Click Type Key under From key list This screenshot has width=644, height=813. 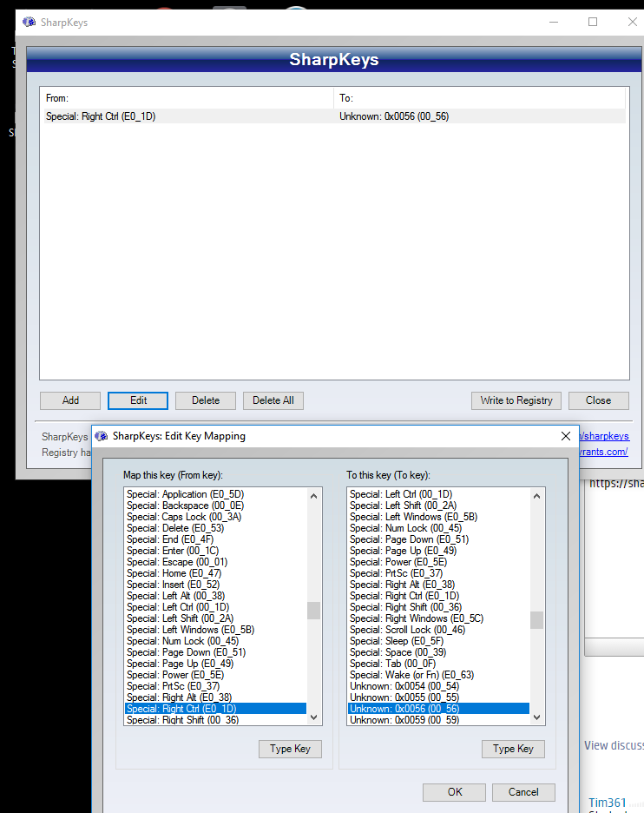click(x=290, y=749)
